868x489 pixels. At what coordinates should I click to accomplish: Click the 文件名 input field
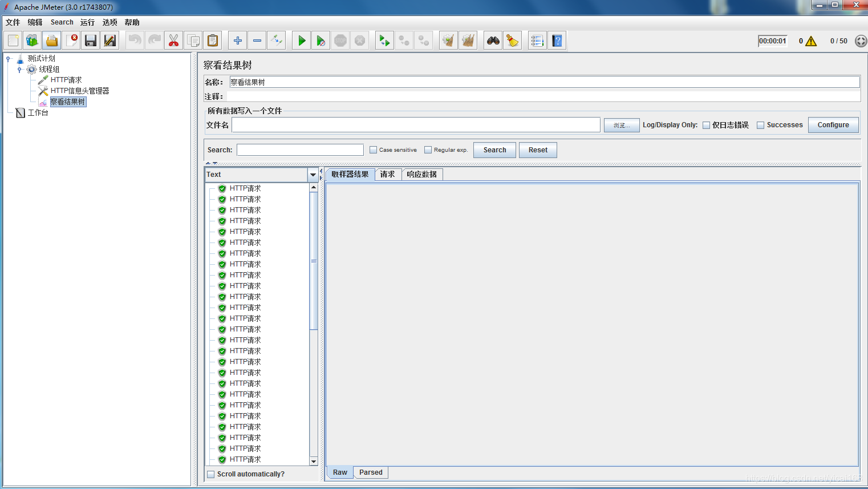(x=416, y=125)
